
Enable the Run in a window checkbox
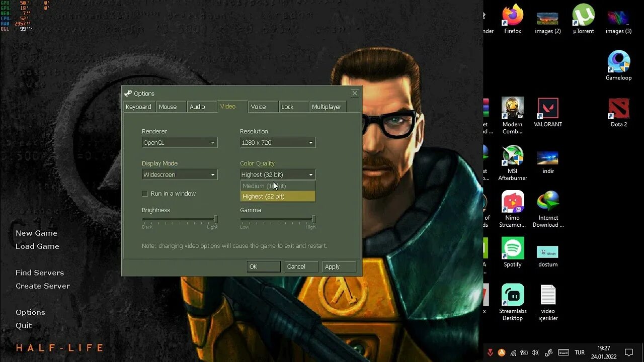pyautogui.click(x=145, y=194)
